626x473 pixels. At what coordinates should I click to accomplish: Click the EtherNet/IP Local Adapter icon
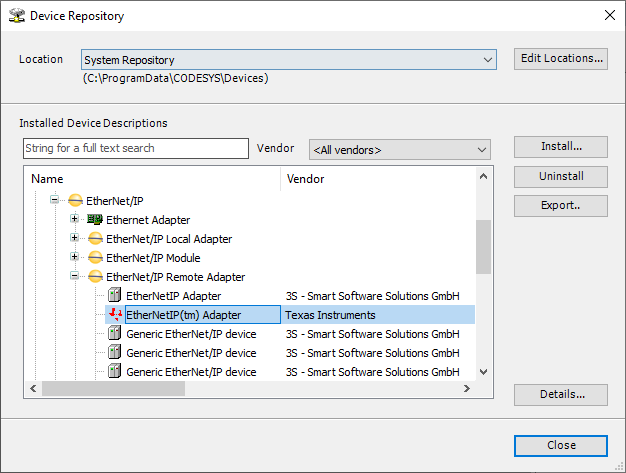point(95,239)
